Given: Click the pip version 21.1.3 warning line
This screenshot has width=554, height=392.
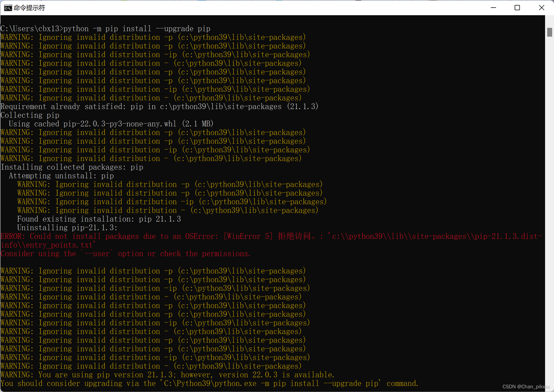Looking at the screenshot, I should 167,375.
